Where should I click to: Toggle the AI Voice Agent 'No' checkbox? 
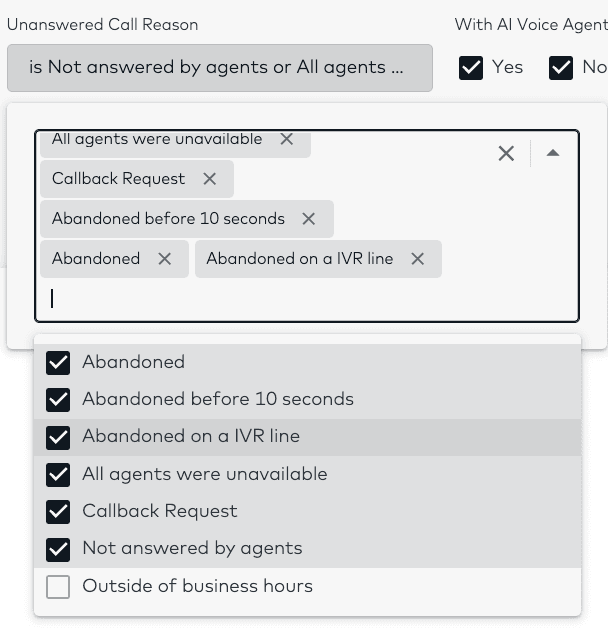pyautogui.click(x=561, y=67)
